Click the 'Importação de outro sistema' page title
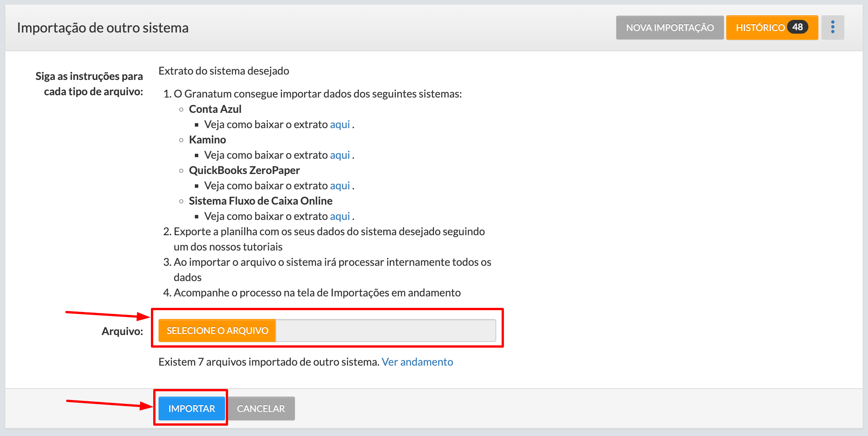The image size is (868, 436). click(x=103, y=28)
